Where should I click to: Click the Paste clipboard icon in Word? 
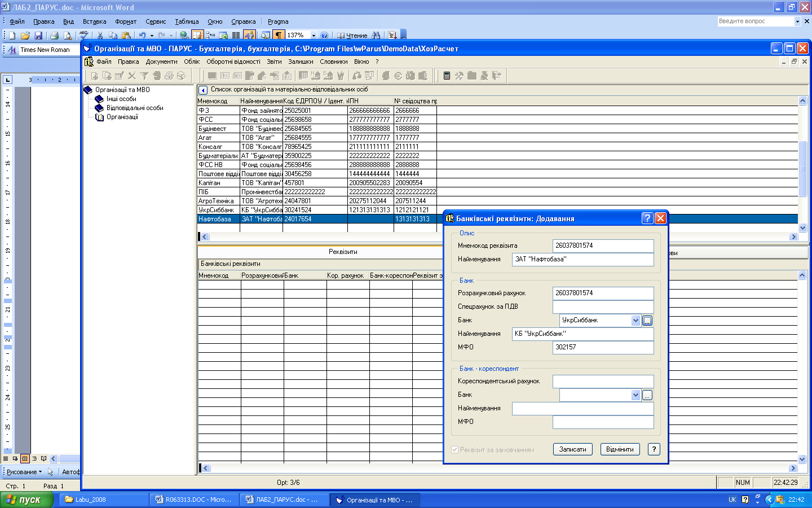click(x=126, y=35)
